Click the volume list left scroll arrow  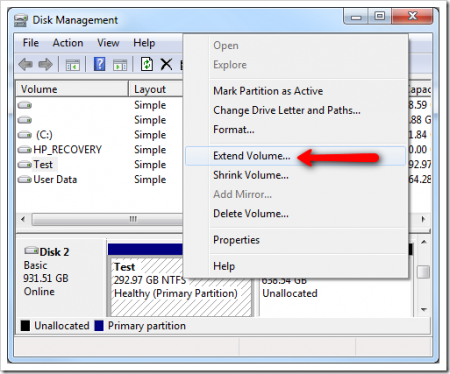[x=23, y=219]
